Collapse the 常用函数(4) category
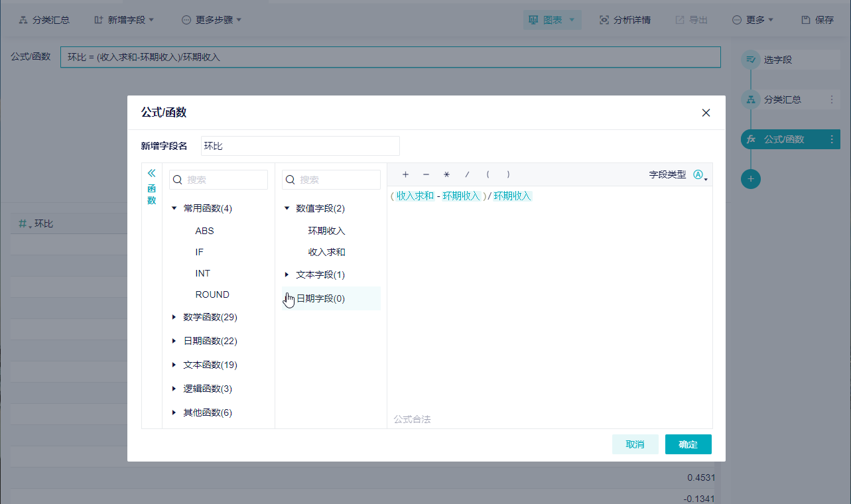Image resolution: width=851 pixels, height=504 pixels. pyautogui.click(x=174, y=208)
